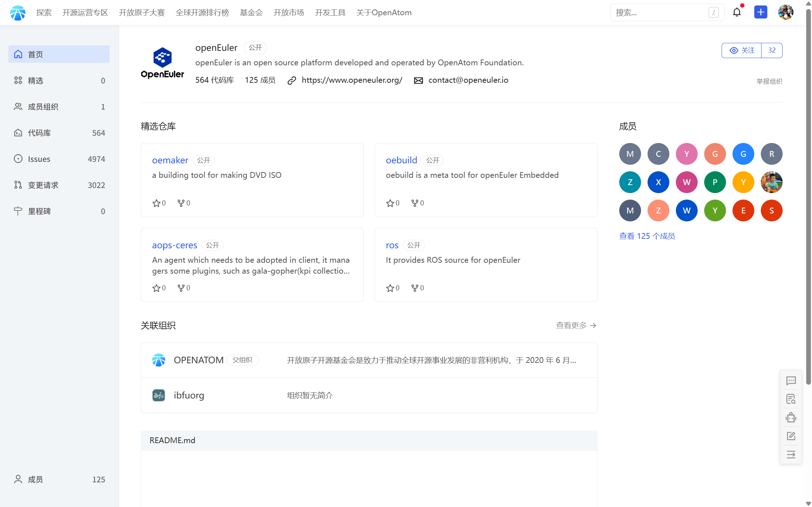Select 里程碑 in the sidebar
This screenshot has width=812, height=507.
[x=59, y=211]
